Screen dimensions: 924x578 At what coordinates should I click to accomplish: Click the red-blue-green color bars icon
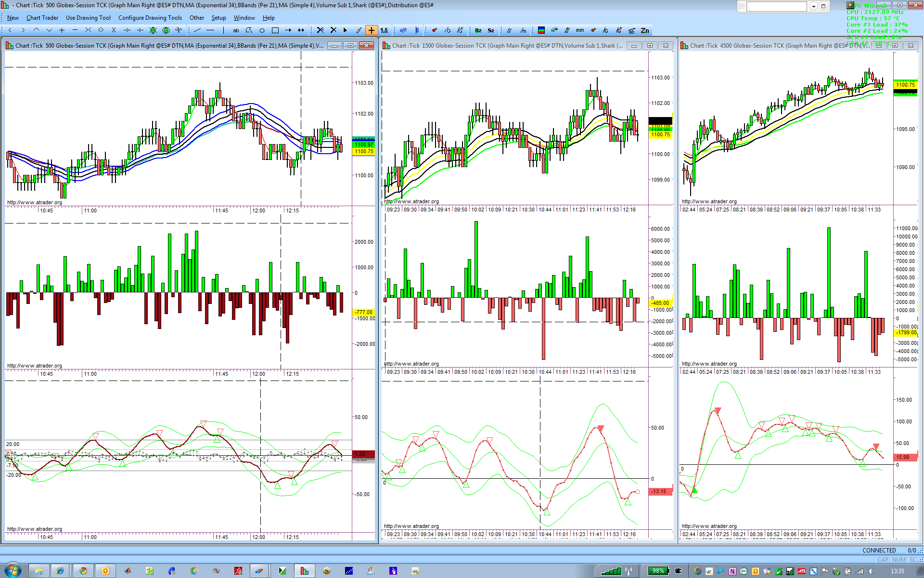[x=541, y=30]
